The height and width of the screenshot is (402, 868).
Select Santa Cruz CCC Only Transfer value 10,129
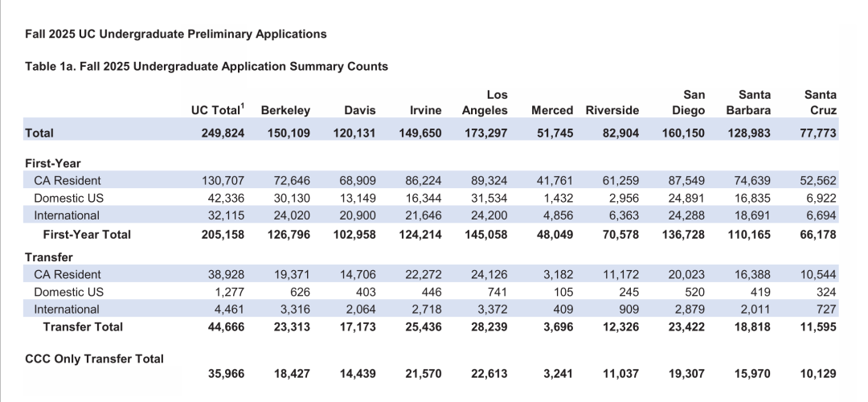click(x=818, y=374)
